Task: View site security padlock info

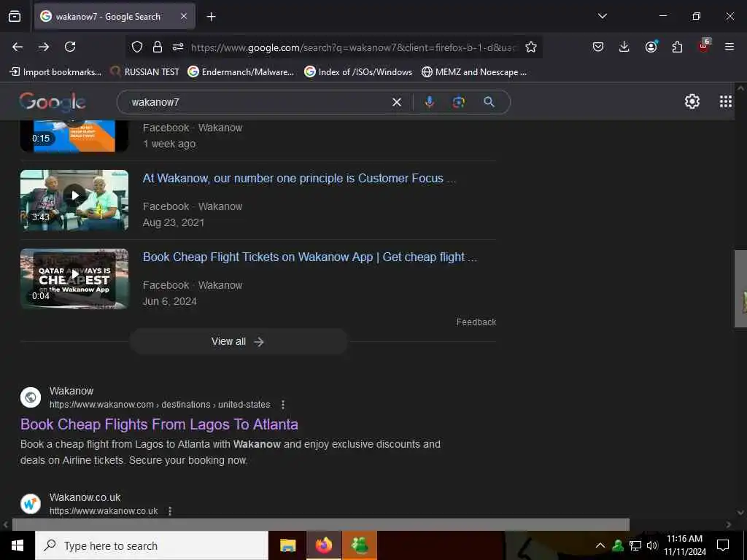Action: point(158,47)
